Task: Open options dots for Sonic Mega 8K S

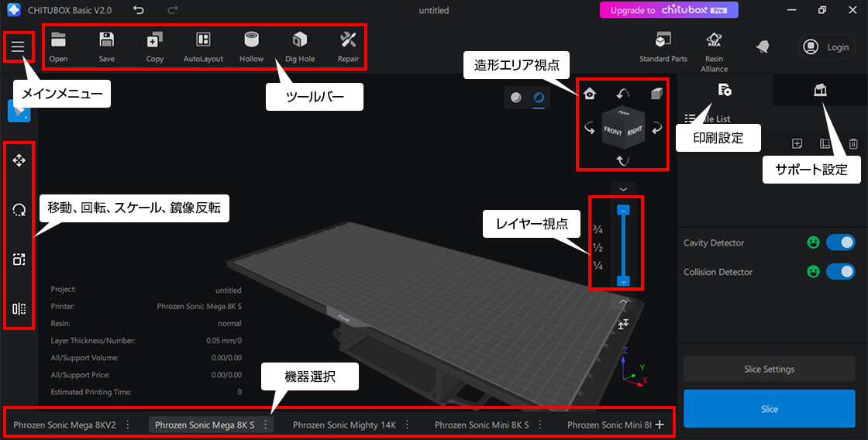Action: click(266, 425)
